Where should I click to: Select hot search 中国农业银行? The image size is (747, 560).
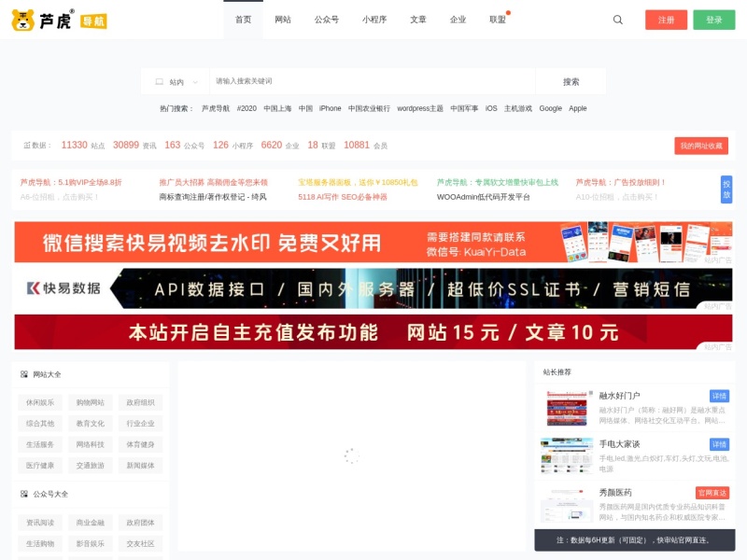tap(369, 108)
